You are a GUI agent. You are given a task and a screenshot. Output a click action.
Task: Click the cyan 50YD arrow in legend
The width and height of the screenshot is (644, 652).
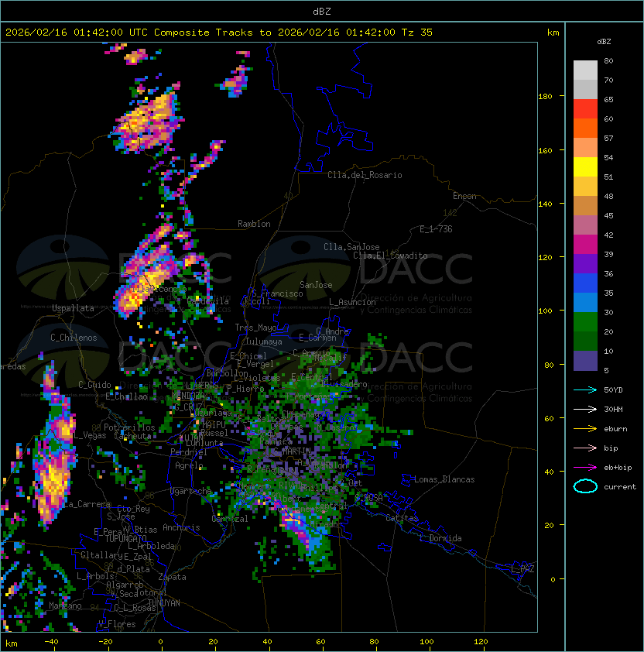coord(585,389)
